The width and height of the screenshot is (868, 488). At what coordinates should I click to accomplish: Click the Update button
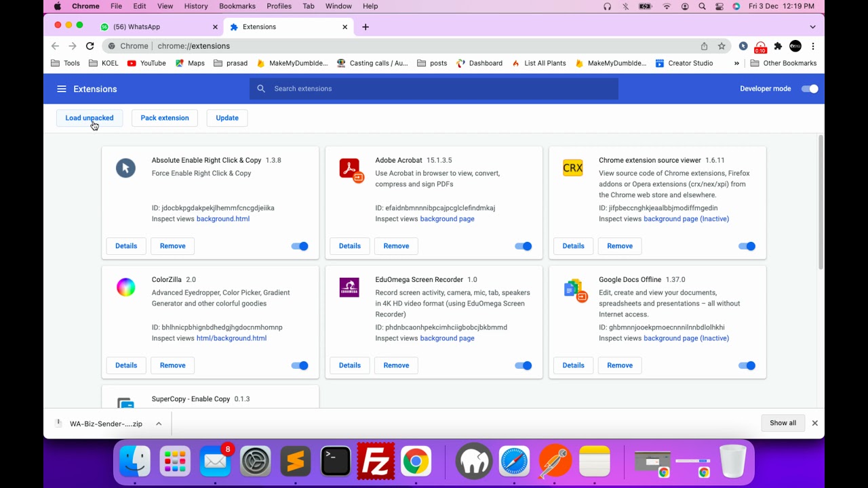click(x=227, y=118)
